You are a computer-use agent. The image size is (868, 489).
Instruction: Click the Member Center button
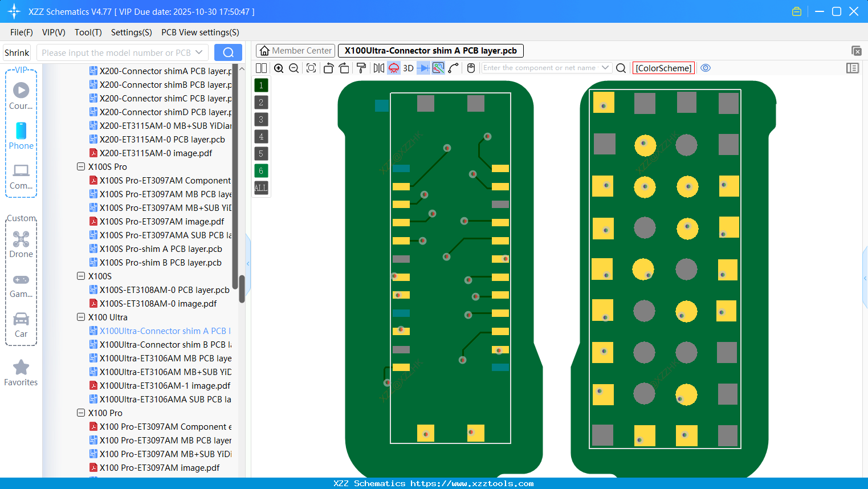(295, 50)
